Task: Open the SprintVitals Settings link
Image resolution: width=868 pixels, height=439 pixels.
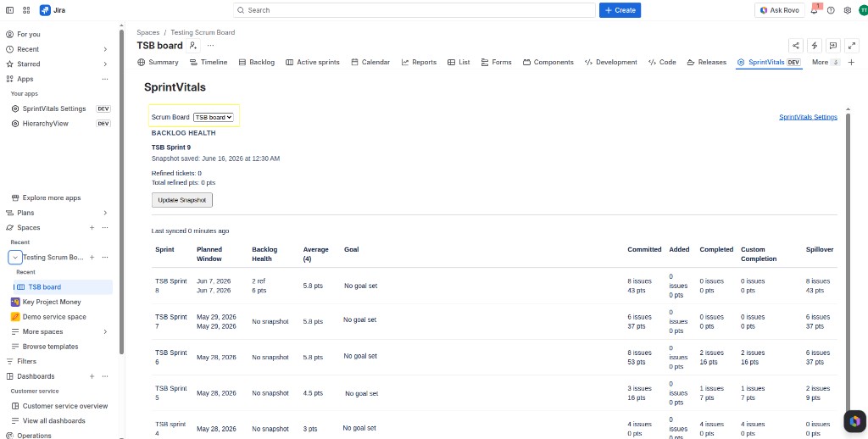Action: pos(808,117)
